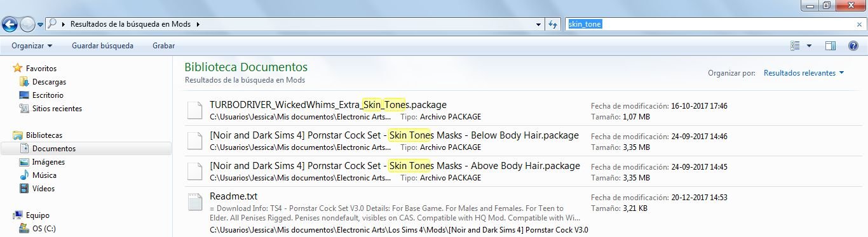Open Sitios recientes in sidebar
868x237 pixels.
coord(57,108)
